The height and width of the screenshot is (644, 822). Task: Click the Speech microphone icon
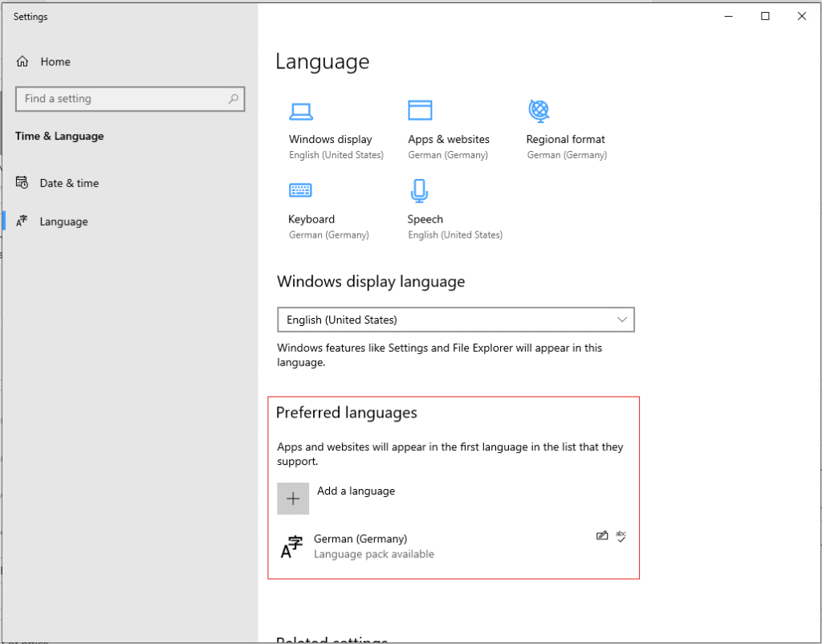[x=419, y=190]
